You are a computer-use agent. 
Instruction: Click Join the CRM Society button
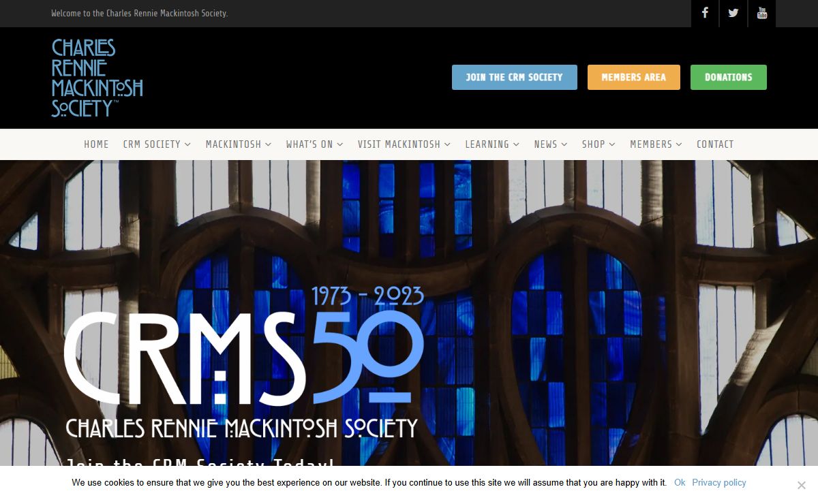[515, 78]
